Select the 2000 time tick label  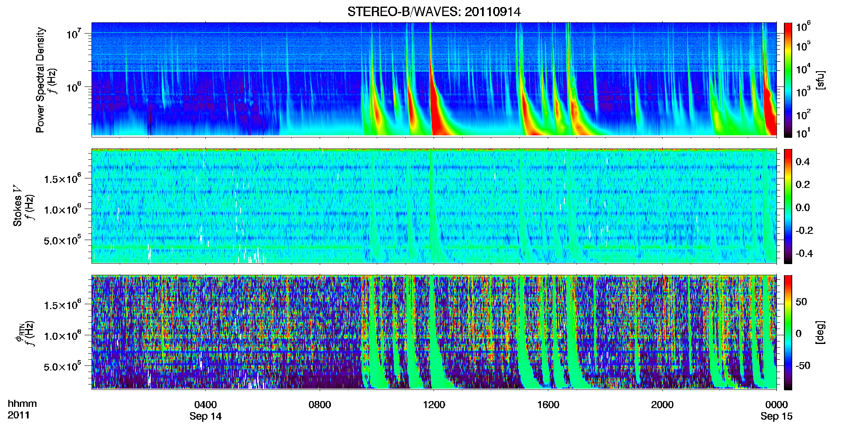click(x=662, y=404)
